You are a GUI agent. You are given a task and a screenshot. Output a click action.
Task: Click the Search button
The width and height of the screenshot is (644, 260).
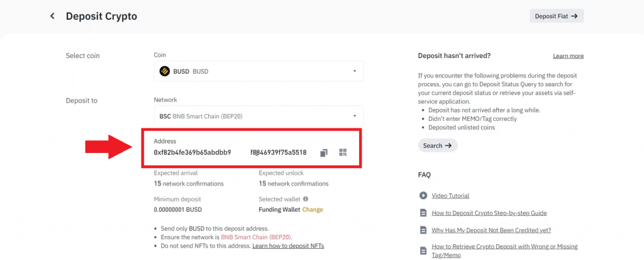pyautogui.click(x=438, y=145)
